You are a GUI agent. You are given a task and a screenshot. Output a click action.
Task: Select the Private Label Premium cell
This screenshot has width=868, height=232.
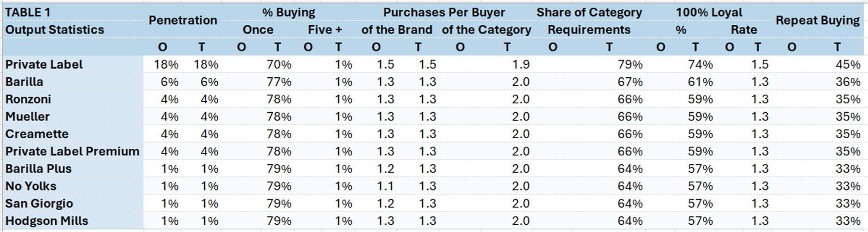(72, 152)
